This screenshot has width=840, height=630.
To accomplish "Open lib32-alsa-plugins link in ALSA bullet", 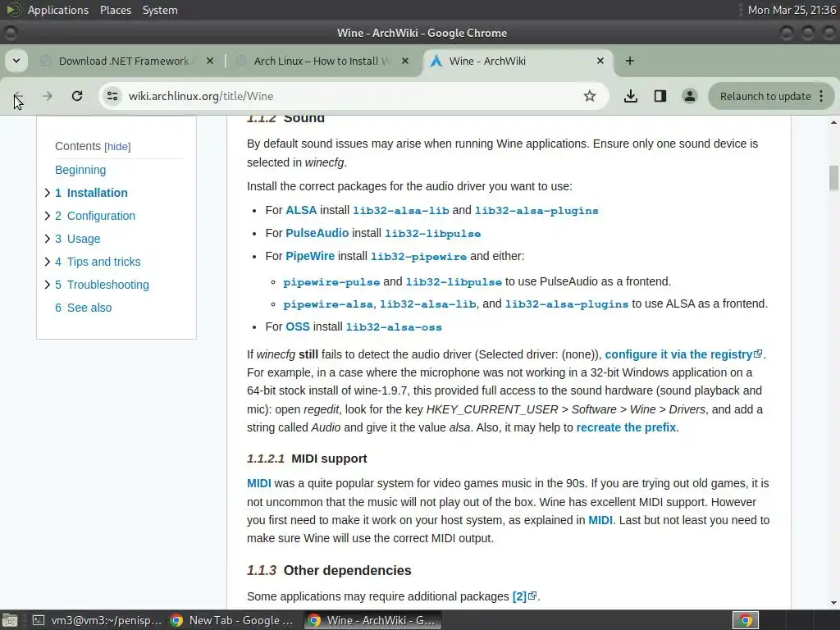I will [x=536, y=211].
